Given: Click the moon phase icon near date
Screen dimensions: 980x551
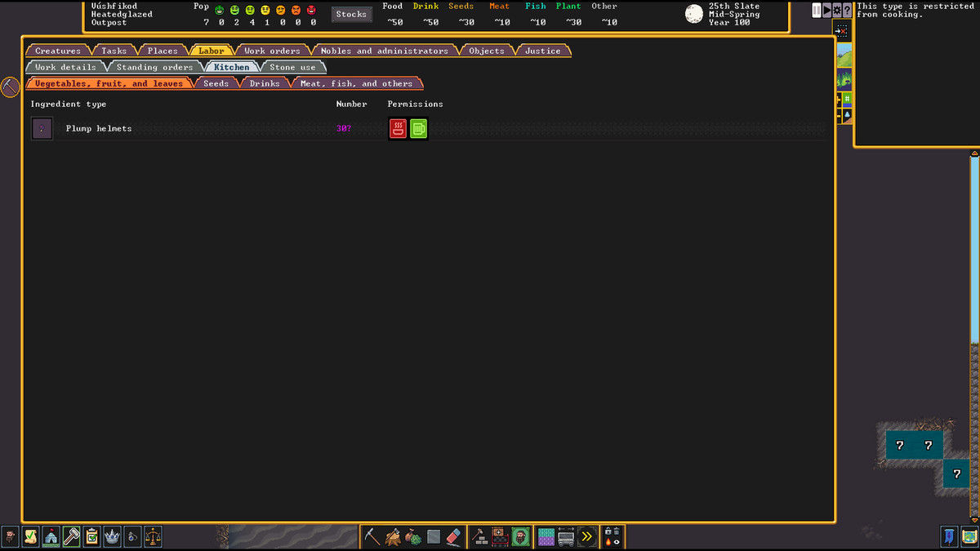Looking at the screenshot, I should (694, 14).
